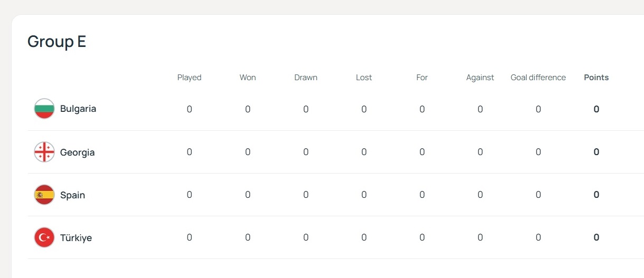The height and width of the screenshot is (278, 644).
Task: Click Bulgaria's Points value
Action: pyautogui.click(x=596, y=109)
